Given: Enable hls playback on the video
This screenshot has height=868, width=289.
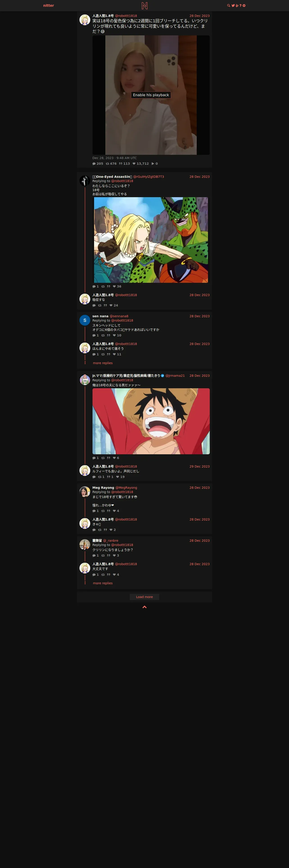Looking at the screenshot, I should click(151, 95).
